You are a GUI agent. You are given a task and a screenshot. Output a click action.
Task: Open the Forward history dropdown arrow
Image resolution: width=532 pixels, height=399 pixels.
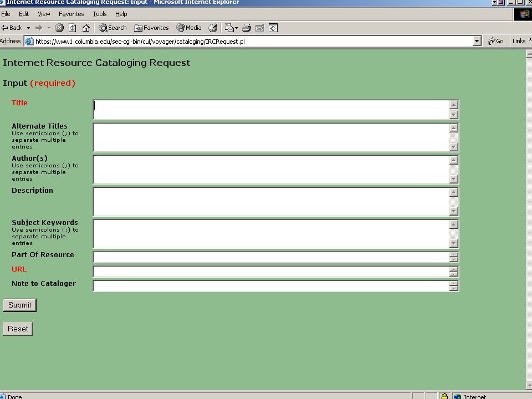49,28
